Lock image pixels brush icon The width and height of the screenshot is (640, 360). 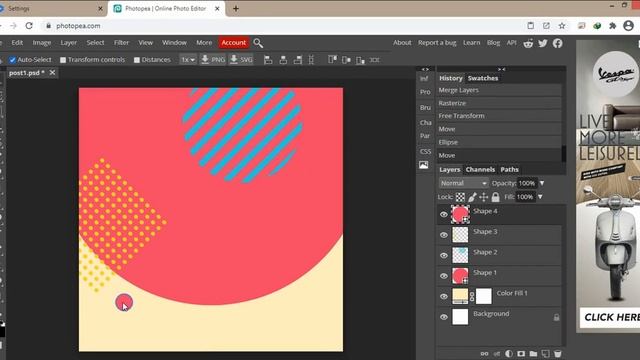coord(472,197)
